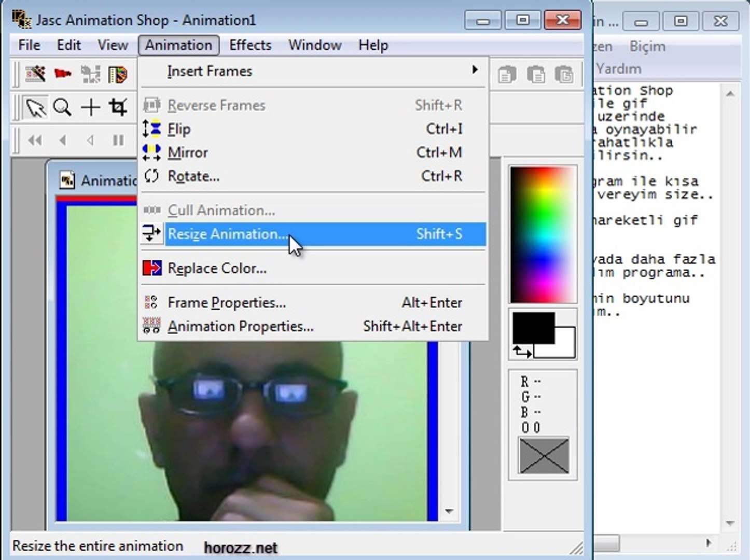
Task: Choose Reverse Frames from the menu
Action: pyautogui.click(x=313, y=105)
